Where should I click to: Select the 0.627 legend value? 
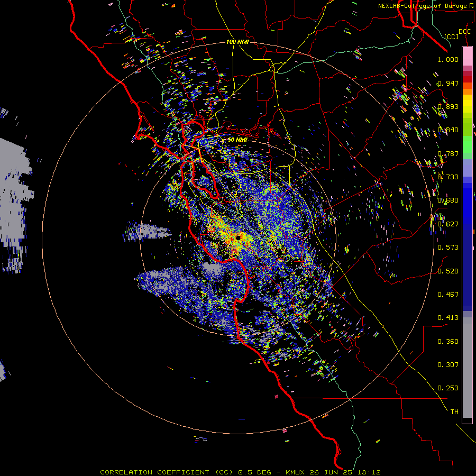448,224
